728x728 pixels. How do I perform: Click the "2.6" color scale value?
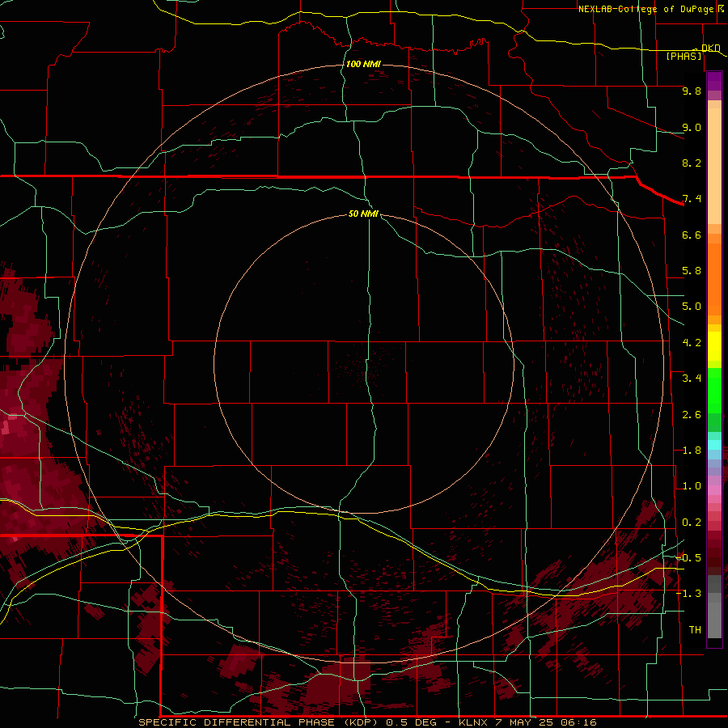coord(692,415)
